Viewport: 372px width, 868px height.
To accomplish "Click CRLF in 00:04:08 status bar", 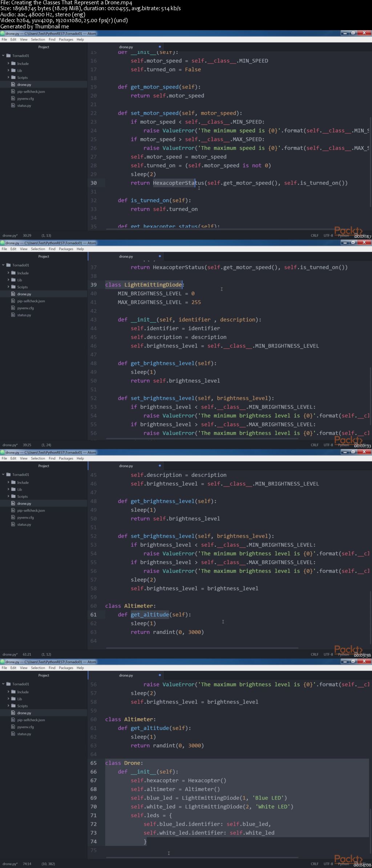I will (x=315, y=864).
